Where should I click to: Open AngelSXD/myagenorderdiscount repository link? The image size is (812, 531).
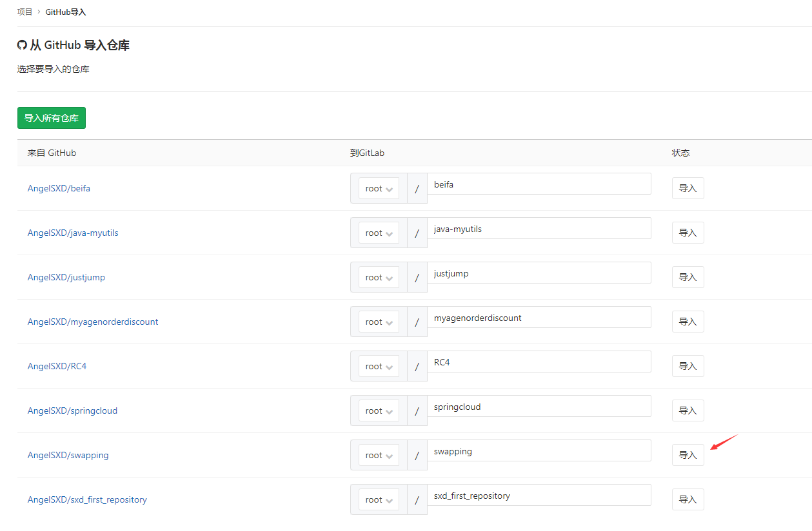coord(93,322)
